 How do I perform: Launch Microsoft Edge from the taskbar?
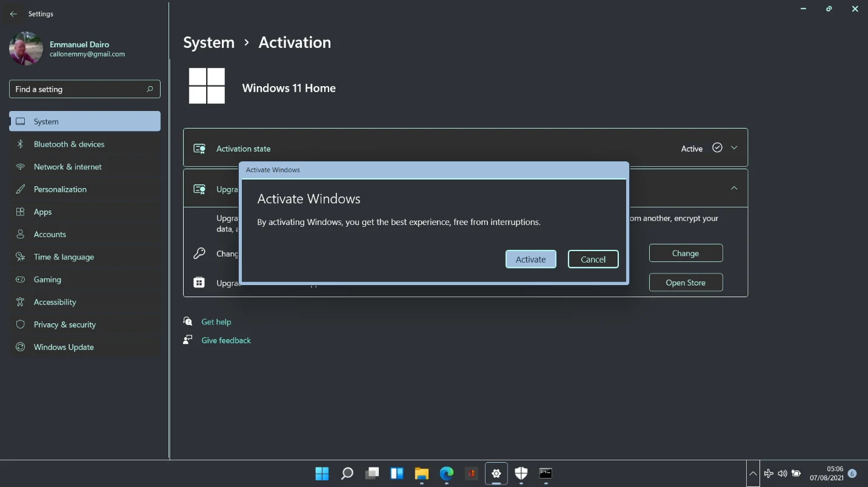click(x=446, y=474)
